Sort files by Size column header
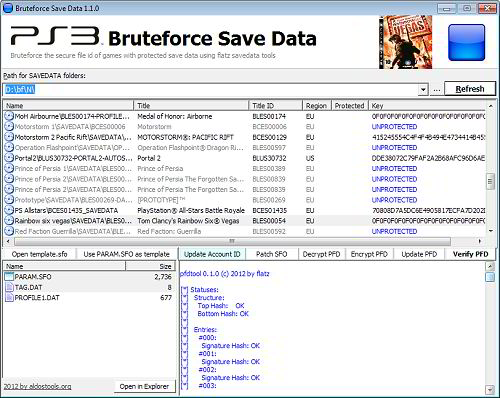The image size is (500, 398). tap(150, 266)
